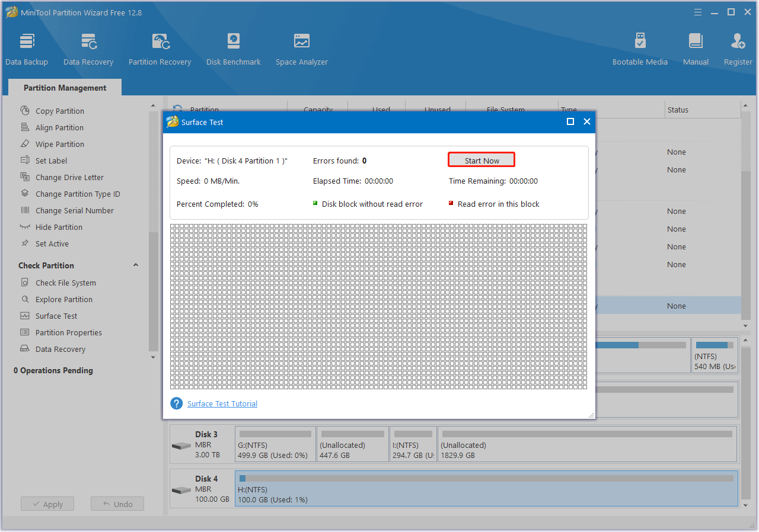
Task: Click 0 Operations Pending label
Action: 53,370
